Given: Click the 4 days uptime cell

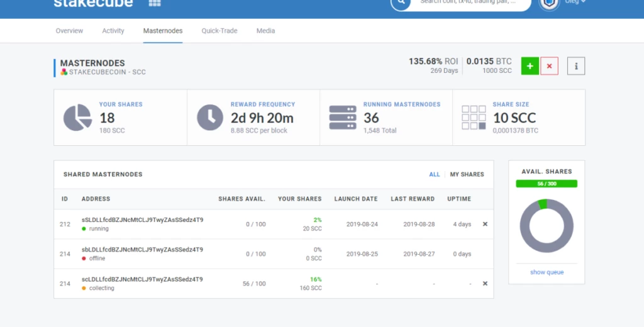Looking at the screenshot, I should [462, 224].
